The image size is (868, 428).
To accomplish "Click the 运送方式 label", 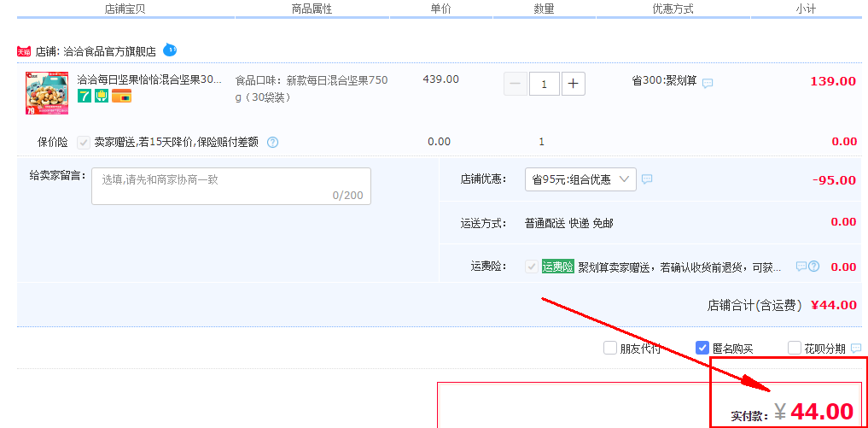I will tap(483, 224).
